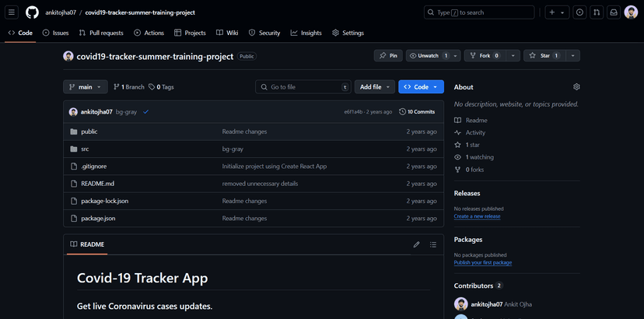644x319 pixels.
Task: Focus the top search bar
Action: [479, 12]
